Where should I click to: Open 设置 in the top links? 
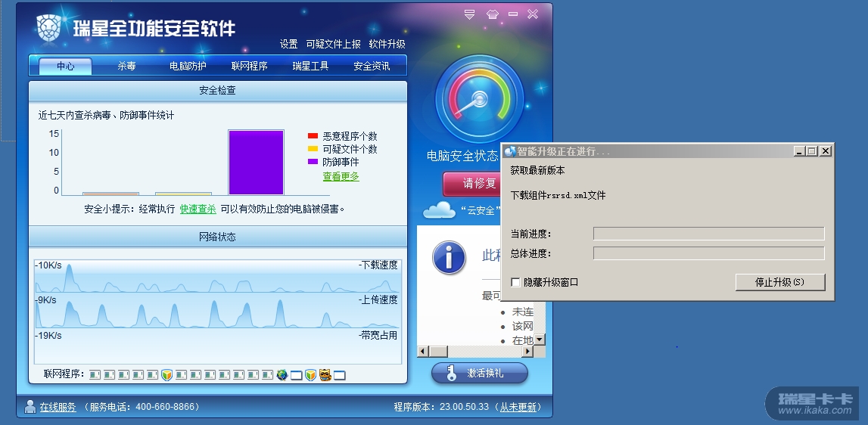coord(288,44)
